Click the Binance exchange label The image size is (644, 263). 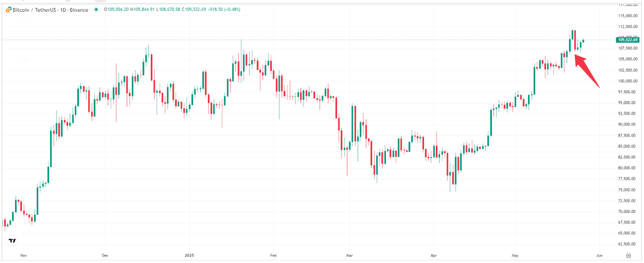[x=78, y=10]
